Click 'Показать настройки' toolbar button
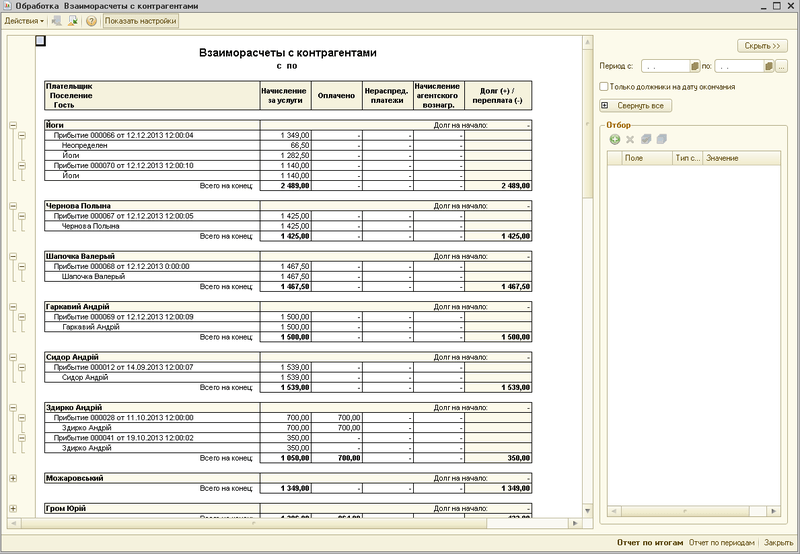The width and height of the screenshot is (800, 554). [x=140, y=20]
